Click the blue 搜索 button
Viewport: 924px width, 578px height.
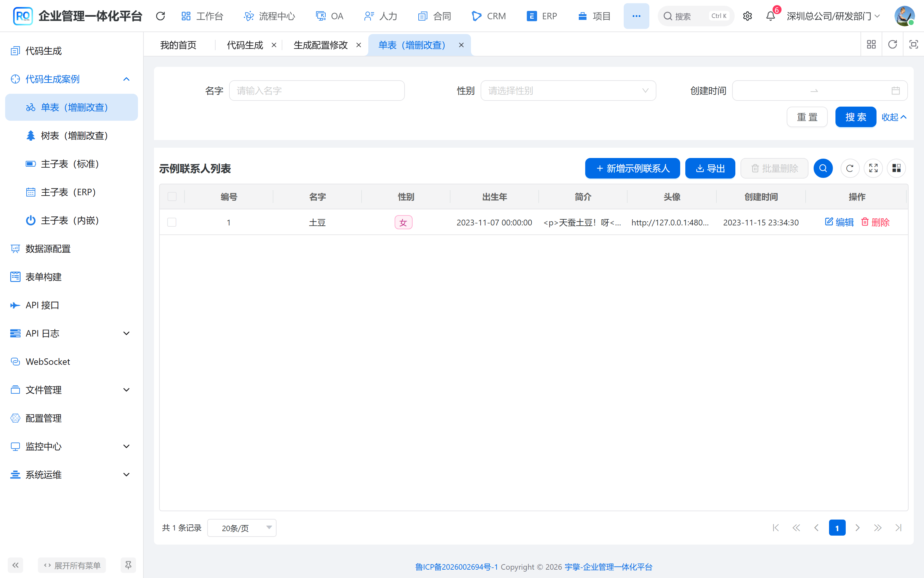pyautogui.click(x=856, y=117)
